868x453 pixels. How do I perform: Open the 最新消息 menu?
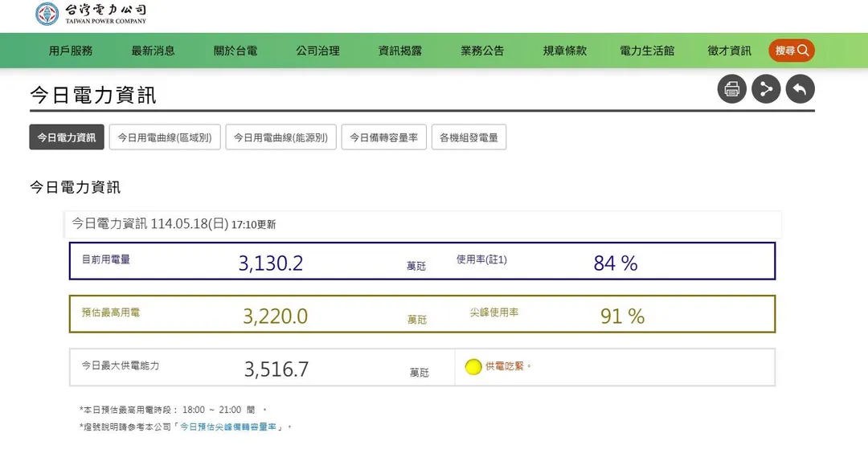(153, 51)
